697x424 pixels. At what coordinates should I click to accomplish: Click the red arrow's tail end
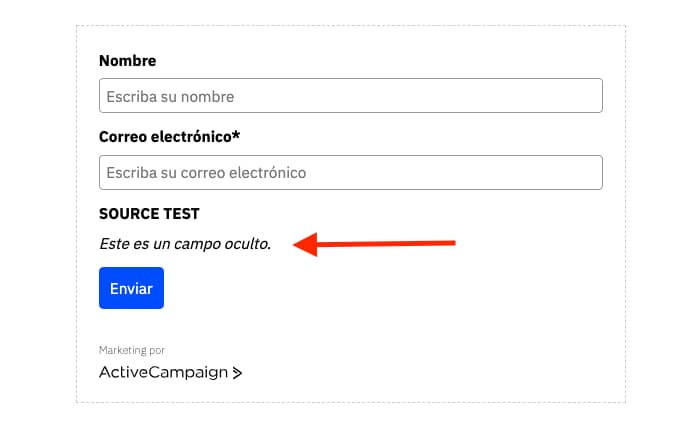click(452, 241)
